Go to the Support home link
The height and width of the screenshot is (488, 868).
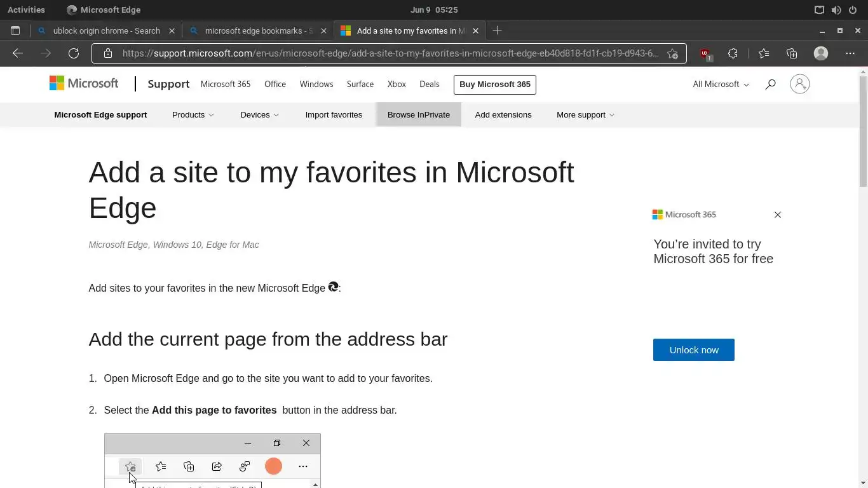tap(168, 84)
